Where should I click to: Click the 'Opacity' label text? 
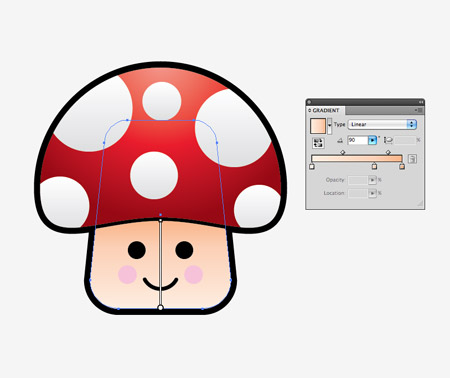[335, 180]
